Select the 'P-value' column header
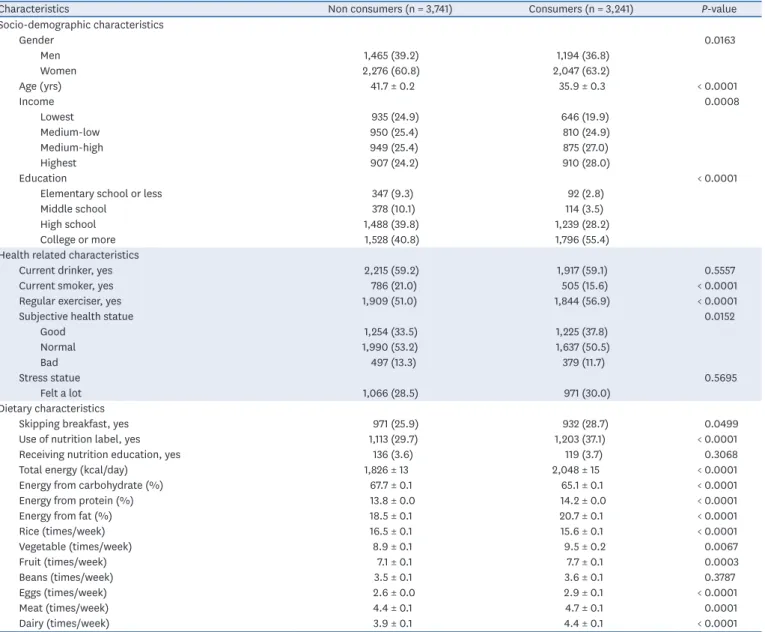Screen dimensions: 765x632 [719, 9]
